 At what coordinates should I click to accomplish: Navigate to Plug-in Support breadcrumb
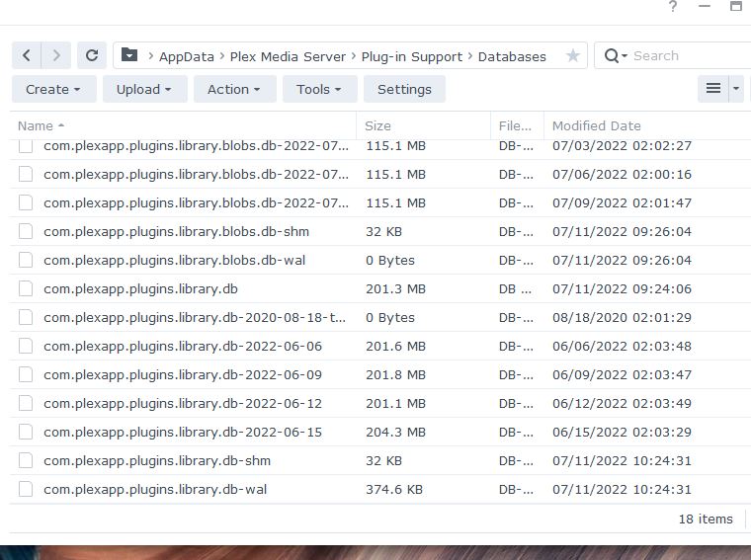(412, 56)
